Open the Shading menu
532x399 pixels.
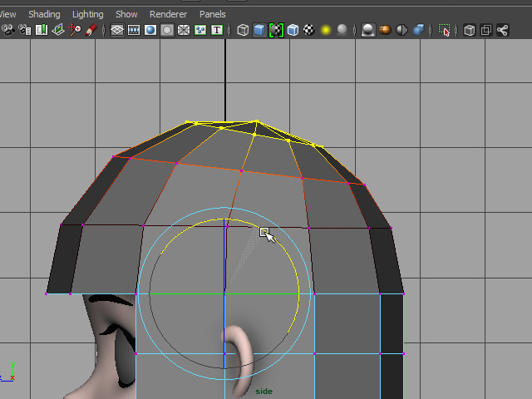[x=44, y=14]
